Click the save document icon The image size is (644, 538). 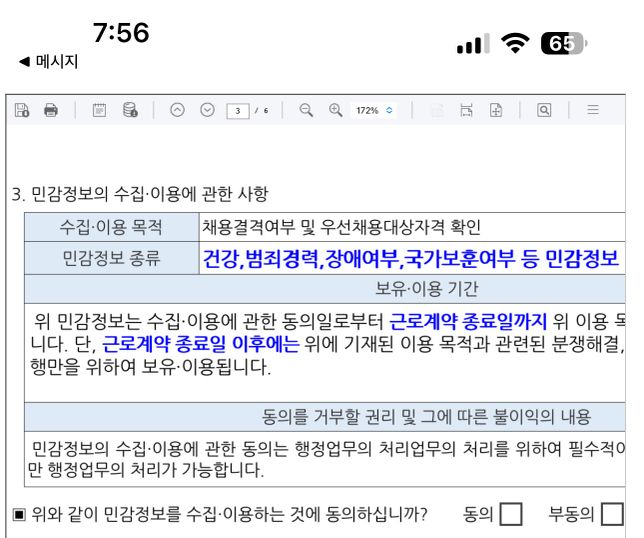[x=22, y=110]
